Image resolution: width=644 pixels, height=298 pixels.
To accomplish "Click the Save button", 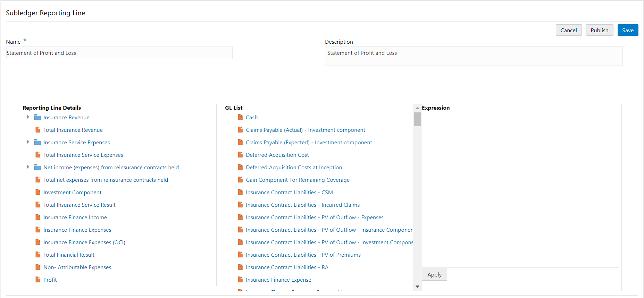I will click(628, 30).
